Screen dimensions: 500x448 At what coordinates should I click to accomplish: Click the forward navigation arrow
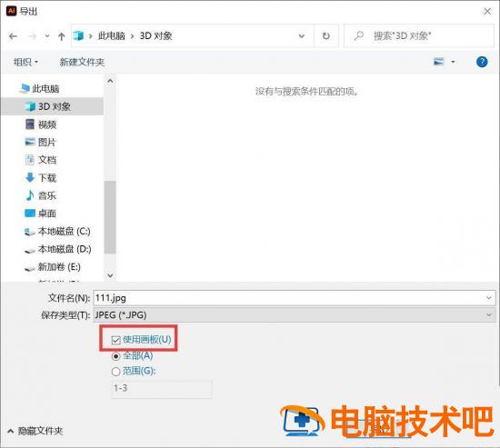point(33,36)
